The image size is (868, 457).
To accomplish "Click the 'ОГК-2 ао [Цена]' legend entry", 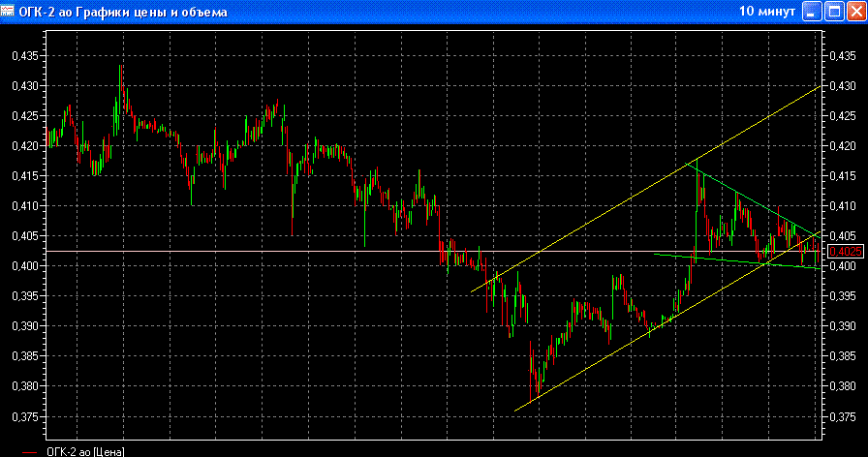I will pos(85,452).
